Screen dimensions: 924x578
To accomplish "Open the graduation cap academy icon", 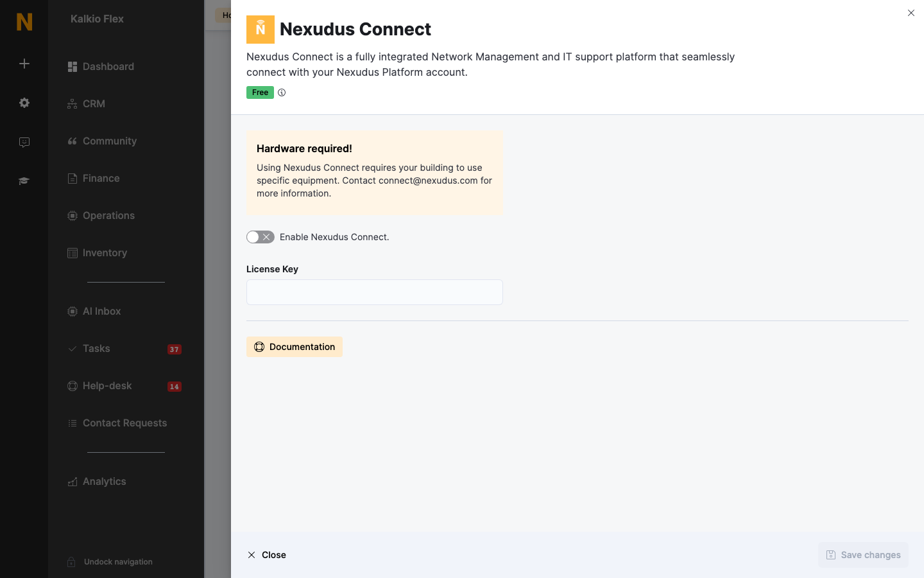I will coord(24,181).
